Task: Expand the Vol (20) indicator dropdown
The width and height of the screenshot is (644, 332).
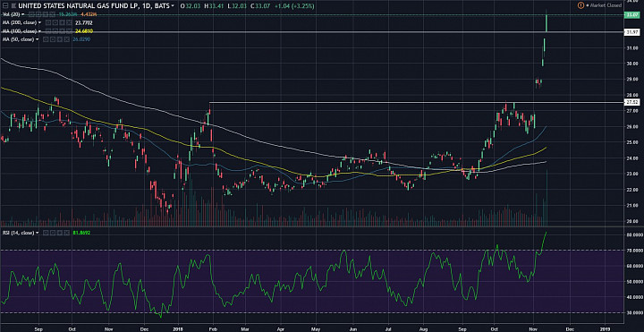Action: [22, 14]
